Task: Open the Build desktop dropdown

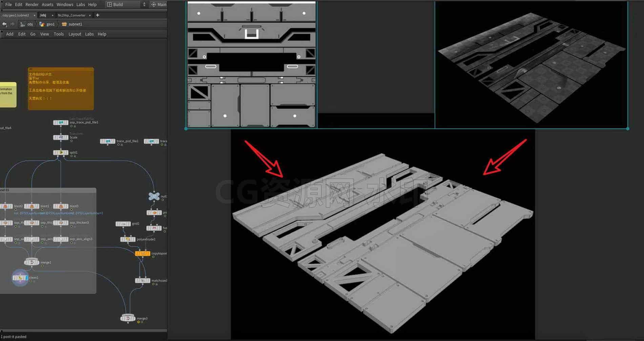Action: point(126,4)
